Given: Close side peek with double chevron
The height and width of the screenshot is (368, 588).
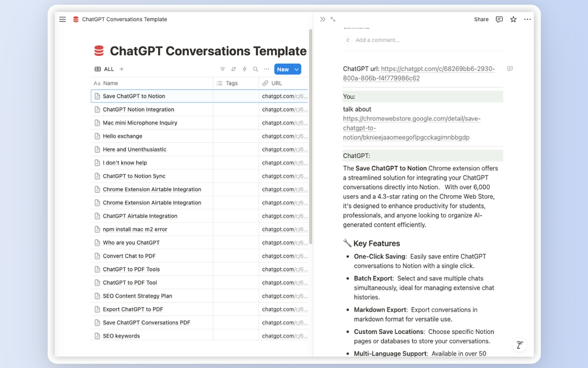Looking at the screenshot, I should pyautogui.click(x=322, y=19).
